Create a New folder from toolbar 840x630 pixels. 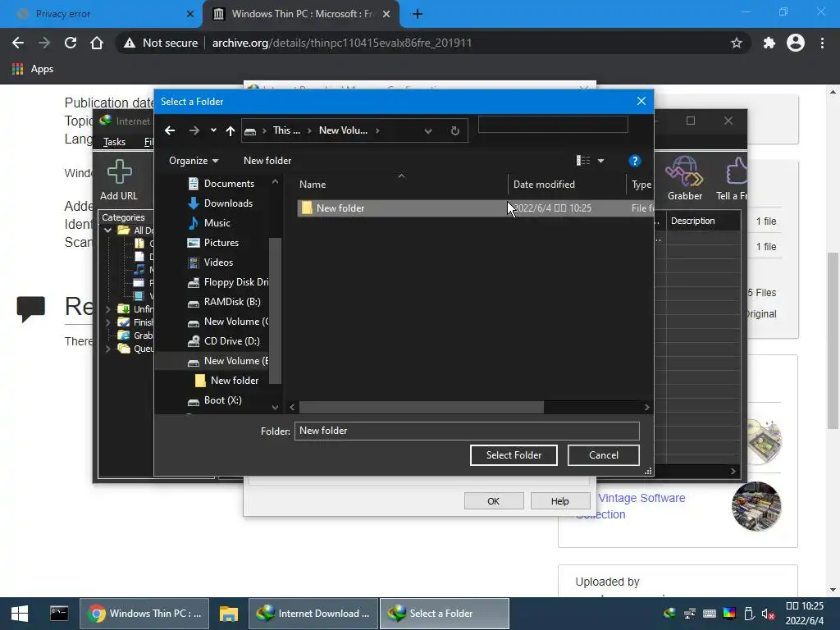coord(267,161)
